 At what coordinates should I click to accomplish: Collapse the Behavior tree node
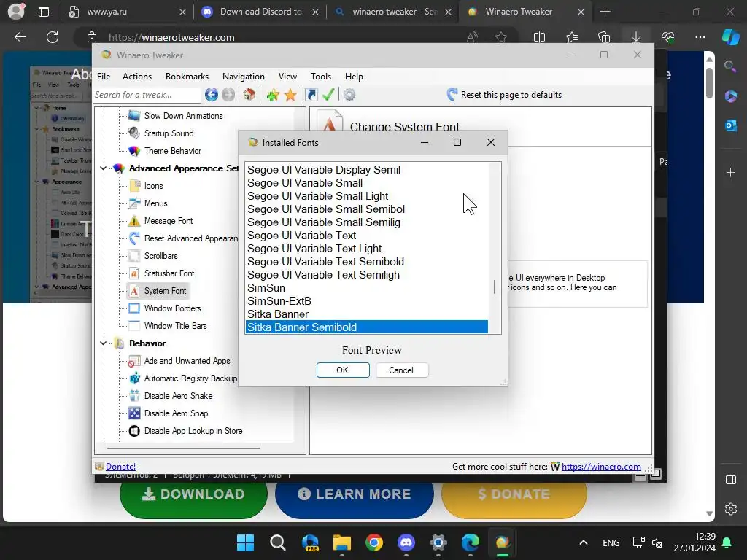[103, 343]
